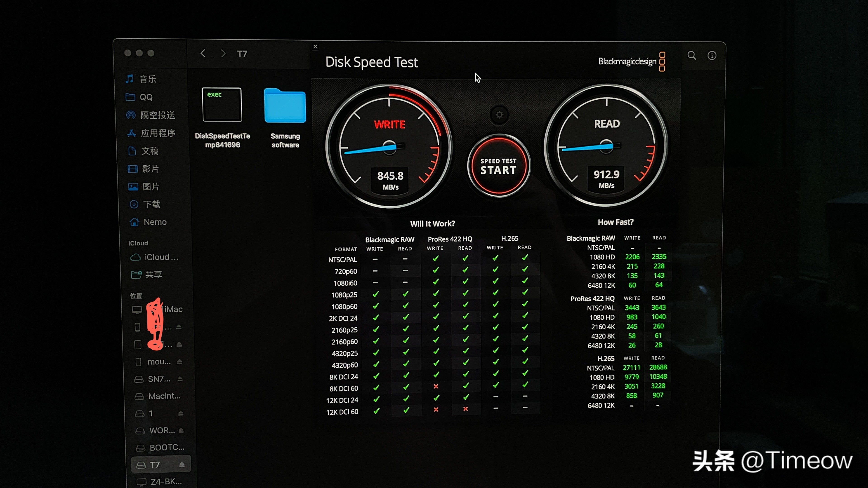Go back with the left chevron
This screenshot has width=868, height=488.
[203, 54]
